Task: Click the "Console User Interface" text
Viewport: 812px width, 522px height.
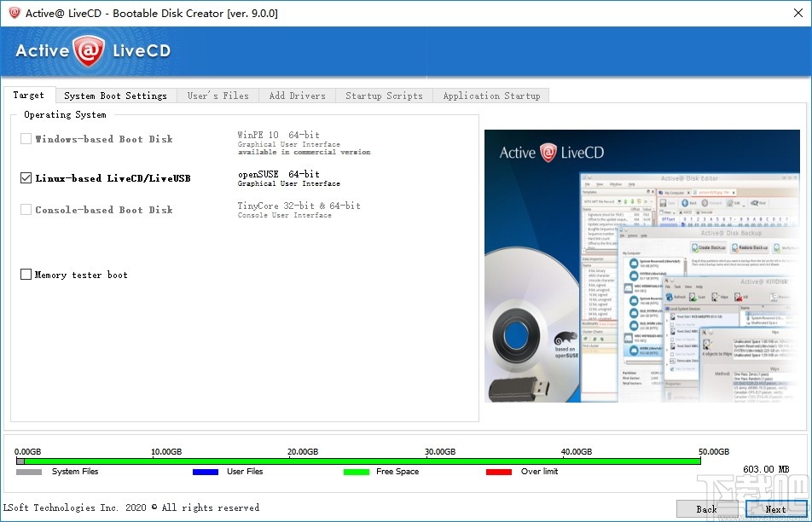Action: click(x=284, y=215)
